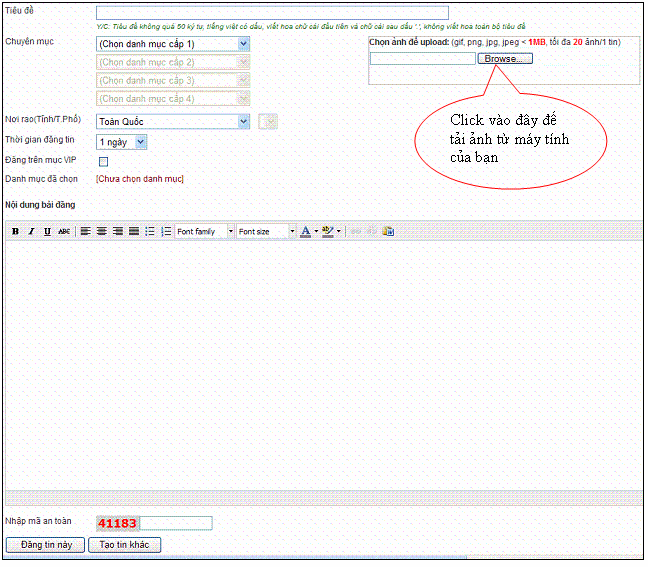Toggle underline formatting in editor
The height and width of the screenshot is (567, 648).
(x=47, y=231)
